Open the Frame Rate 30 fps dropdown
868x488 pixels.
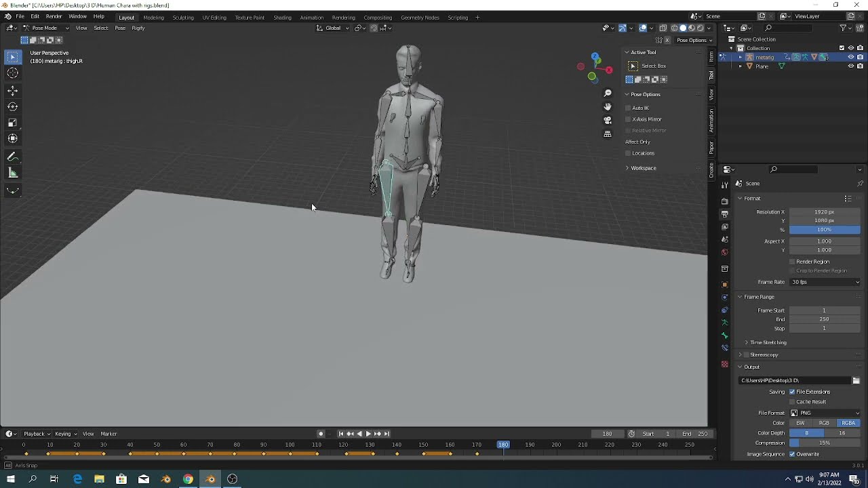click(x=825, y=282)
